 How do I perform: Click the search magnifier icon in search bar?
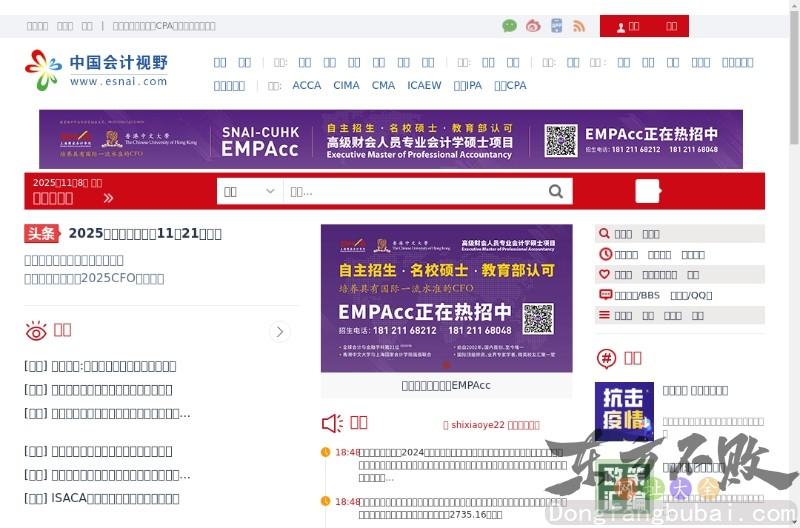[556, 191]
